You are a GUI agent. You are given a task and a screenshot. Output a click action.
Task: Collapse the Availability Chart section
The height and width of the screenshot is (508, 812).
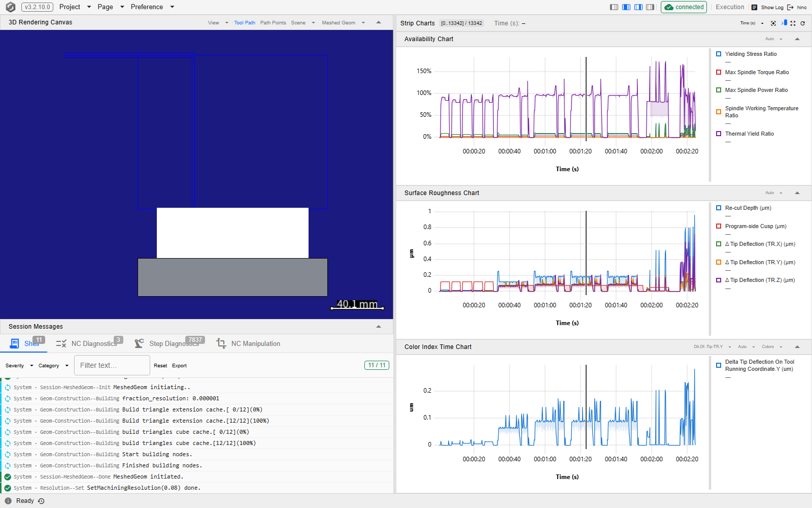pos(797,39)
